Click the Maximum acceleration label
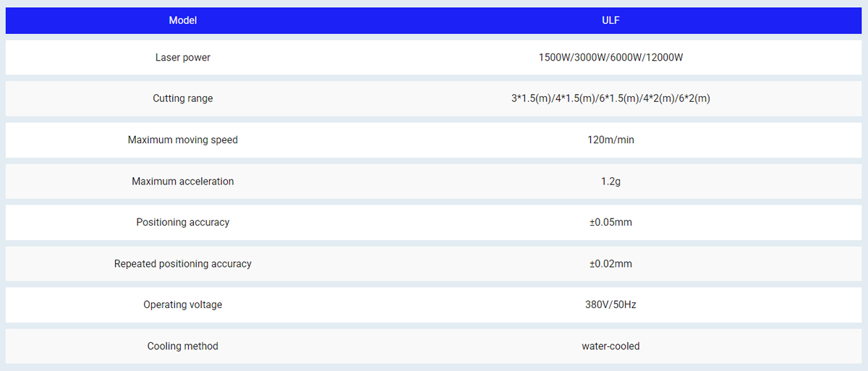Image resolution: width=868 pixels, height=371 pixels. click(182, 182)
